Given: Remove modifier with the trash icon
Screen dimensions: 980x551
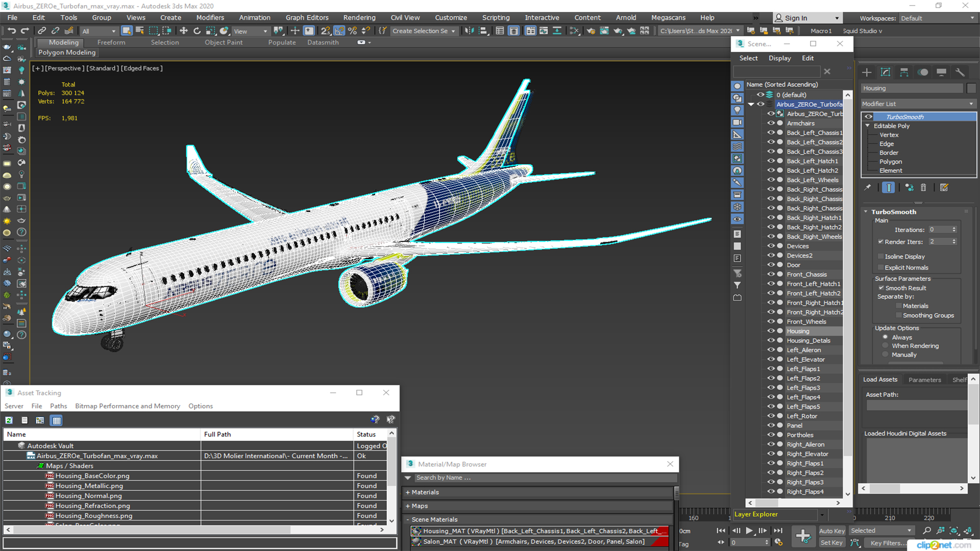Looking at the screenshot, I should 923,188.
